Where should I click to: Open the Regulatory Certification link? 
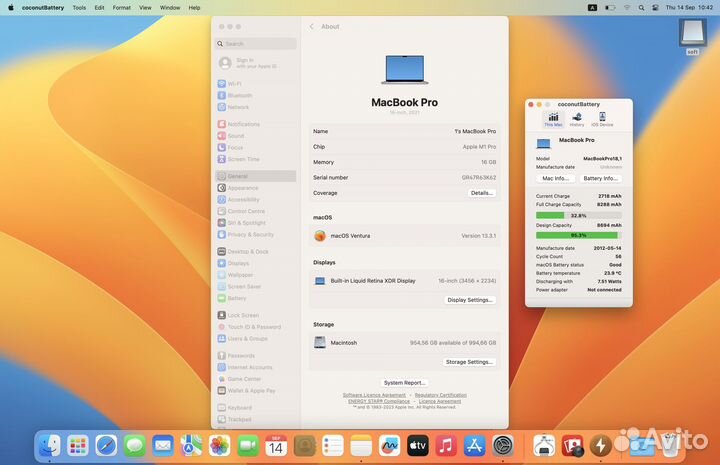click(x=441, y=395)
